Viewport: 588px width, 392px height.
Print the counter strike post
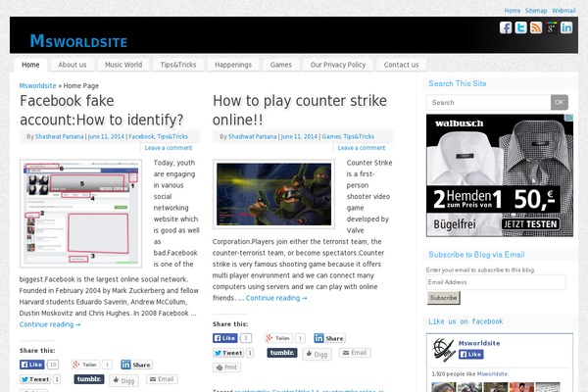[x=227, y=367]
